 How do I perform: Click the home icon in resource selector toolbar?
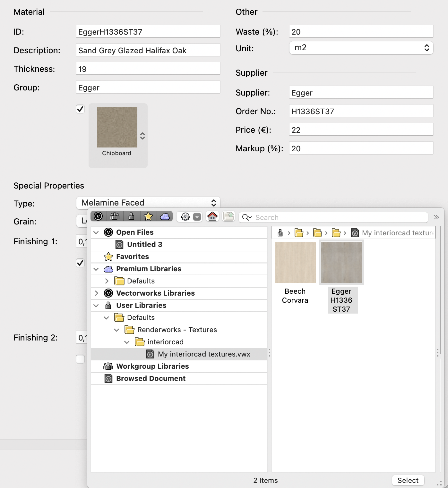[212, 216]
